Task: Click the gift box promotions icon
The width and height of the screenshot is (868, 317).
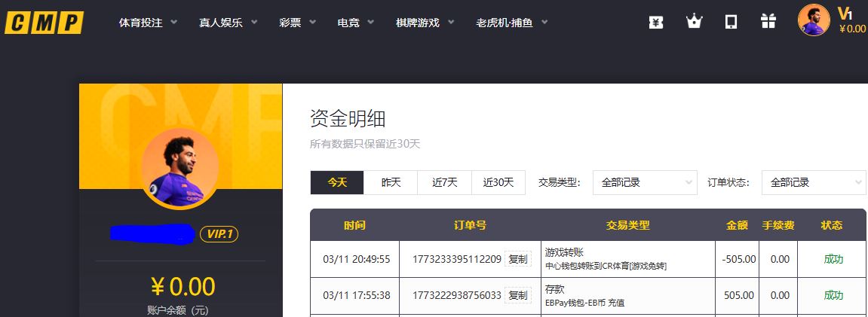Action: [x=768, y=23]
